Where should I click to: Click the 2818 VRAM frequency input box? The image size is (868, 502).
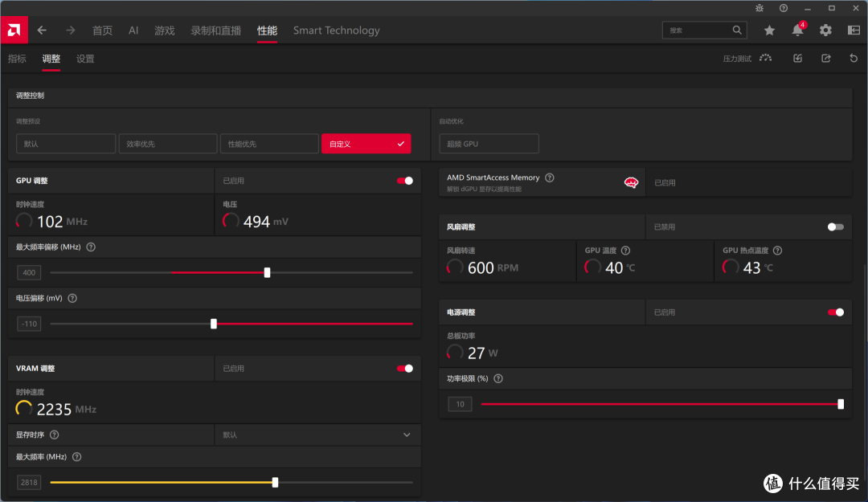pyautogui.click(x=29, y=482)
